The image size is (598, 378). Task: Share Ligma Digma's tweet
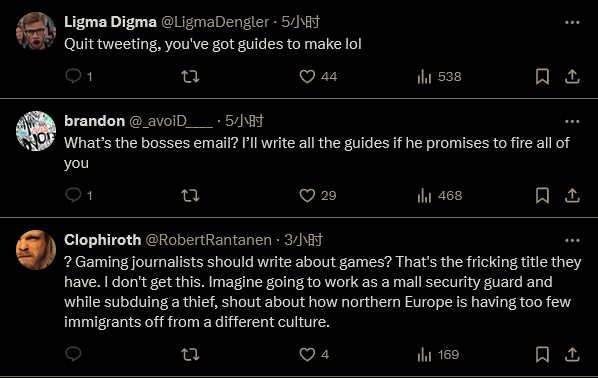[x=572, y=76]
